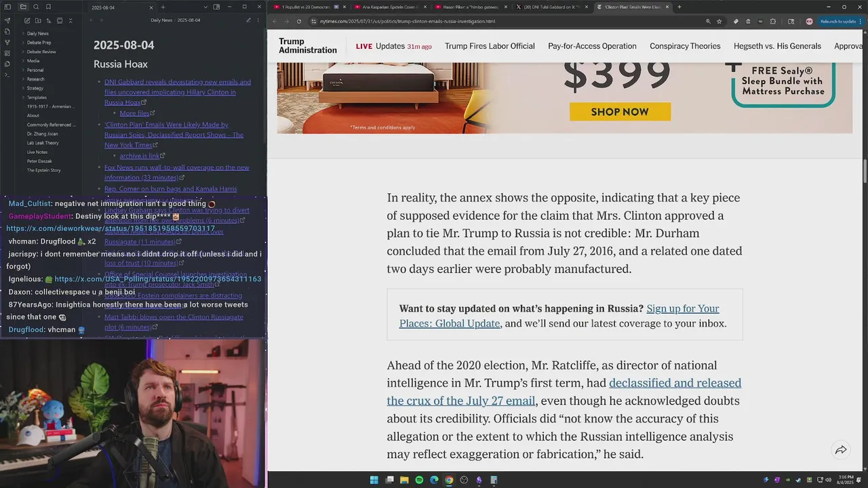Open the Live Notes note

click(x=37, y=152)
